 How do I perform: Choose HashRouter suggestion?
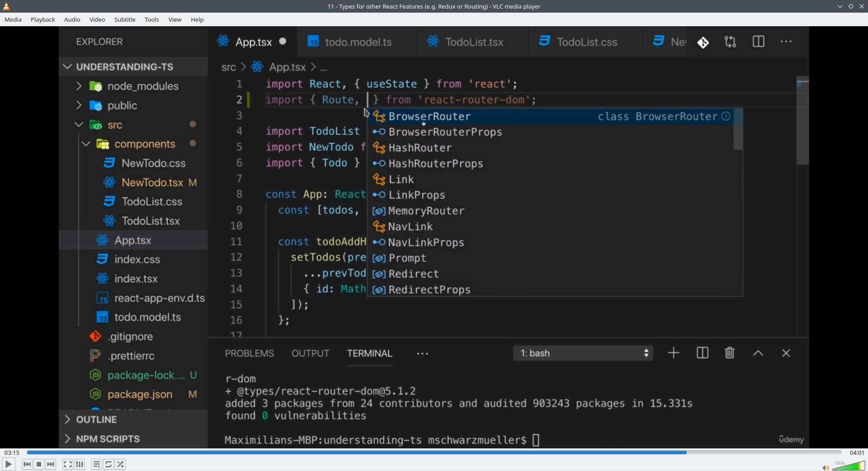(551, 148)
